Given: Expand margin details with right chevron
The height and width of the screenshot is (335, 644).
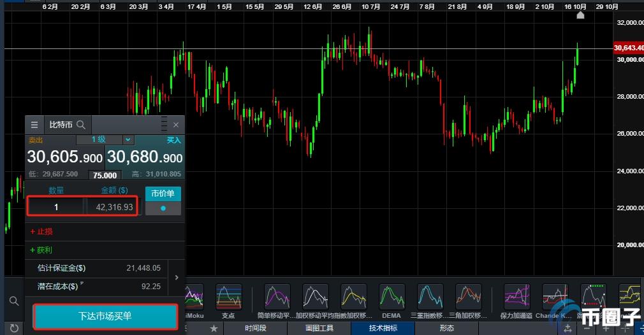Looking at the screenshot, I should tap(177, 278).
